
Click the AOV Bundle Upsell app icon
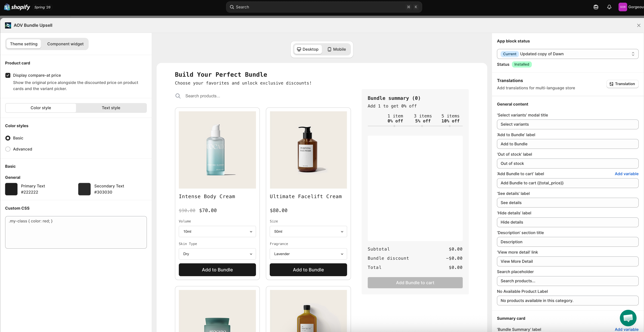(8, 25)
